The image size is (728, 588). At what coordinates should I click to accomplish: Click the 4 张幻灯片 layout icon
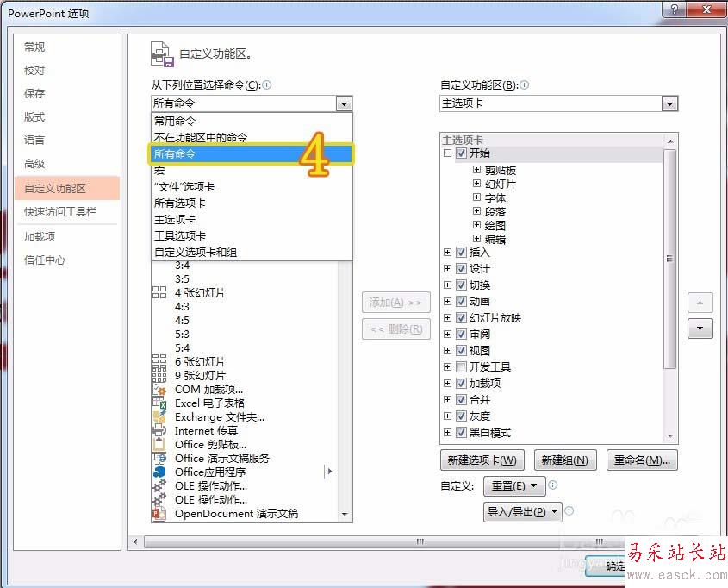[x=159, y=292]
